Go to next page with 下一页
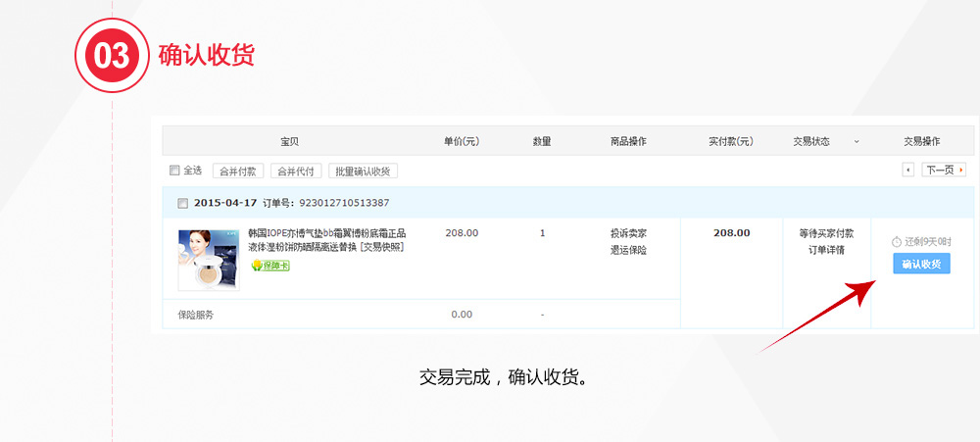 point(942,170)
